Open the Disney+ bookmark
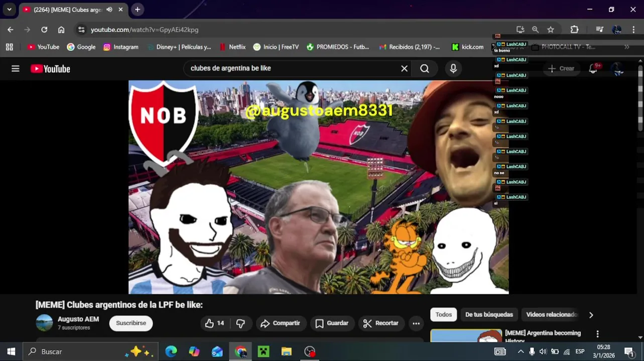This screenshot has width=644, height=361. pyautogui.click(x=179, y=47)
